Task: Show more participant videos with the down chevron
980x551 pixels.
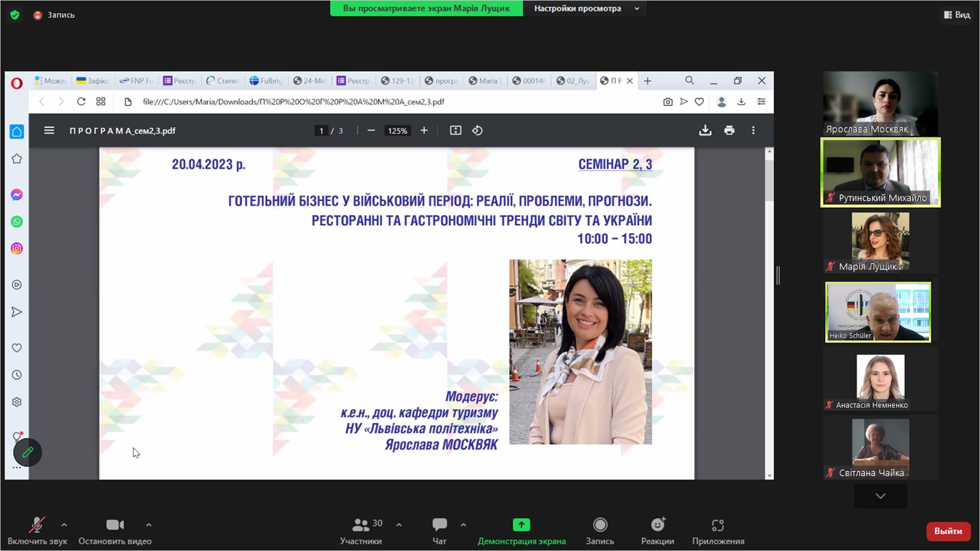Action: [x=880, y=496]
